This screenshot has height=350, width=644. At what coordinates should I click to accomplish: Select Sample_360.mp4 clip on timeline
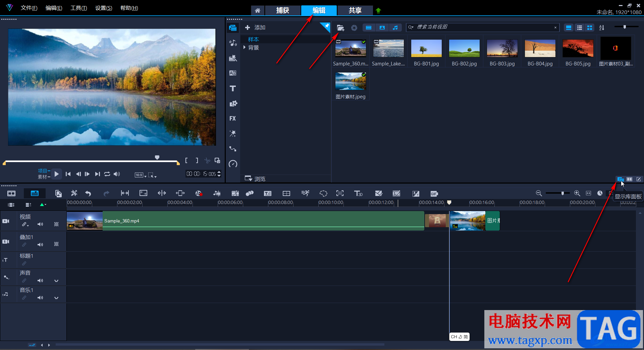pyautogui.click(x=246, y=221)
